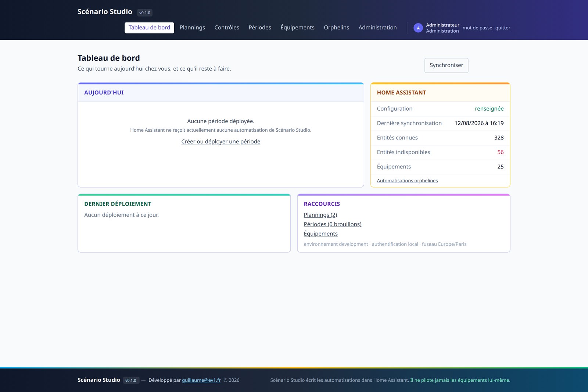Screen dimensions: 588x392
Task: Click the guillaume@ev1.fr email link
Action: (x=201, y=380)
